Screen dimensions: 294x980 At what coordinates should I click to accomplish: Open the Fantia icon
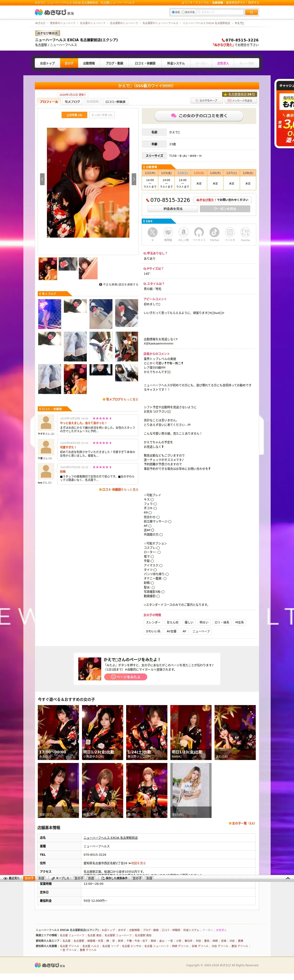tap(245, 232)
